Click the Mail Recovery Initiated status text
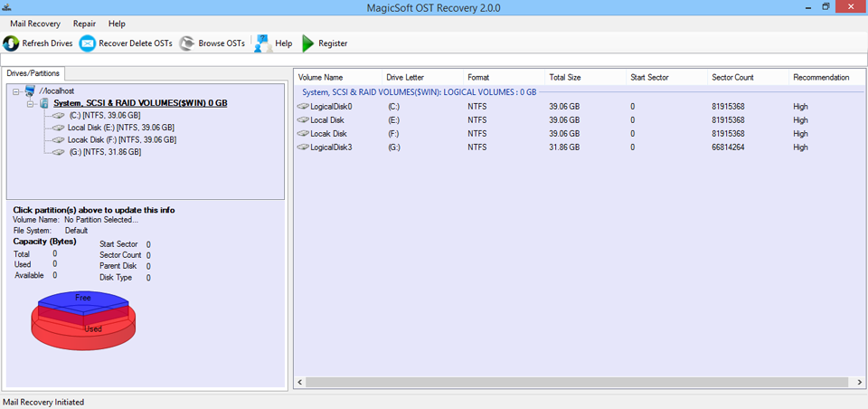Screen dimensions: 868x409 pyautogui.click(x=43, y=402)
